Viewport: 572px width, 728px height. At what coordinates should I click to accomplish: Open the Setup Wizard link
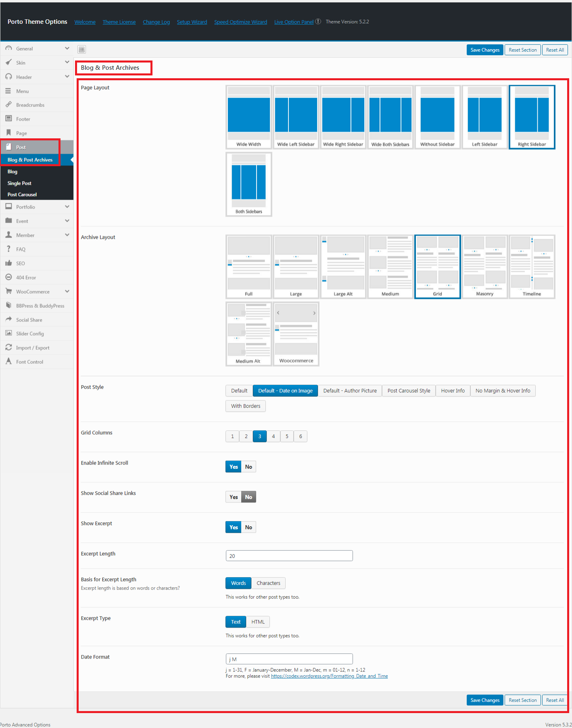(192, 22)
